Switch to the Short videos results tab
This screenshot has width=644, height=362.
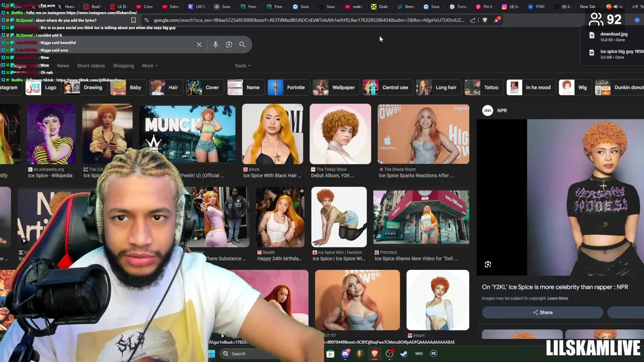click(x=91, y=66)
